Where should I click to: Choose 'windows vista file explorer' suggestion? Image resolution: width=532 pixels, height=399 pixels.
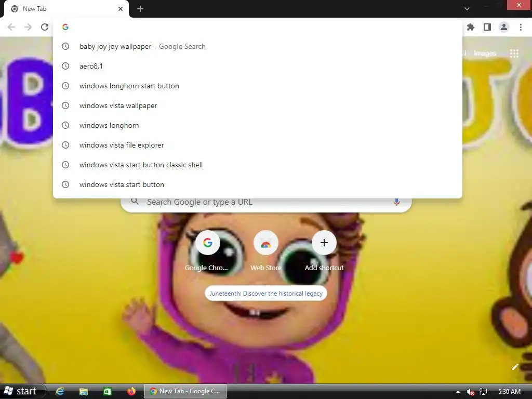point(258,145)
